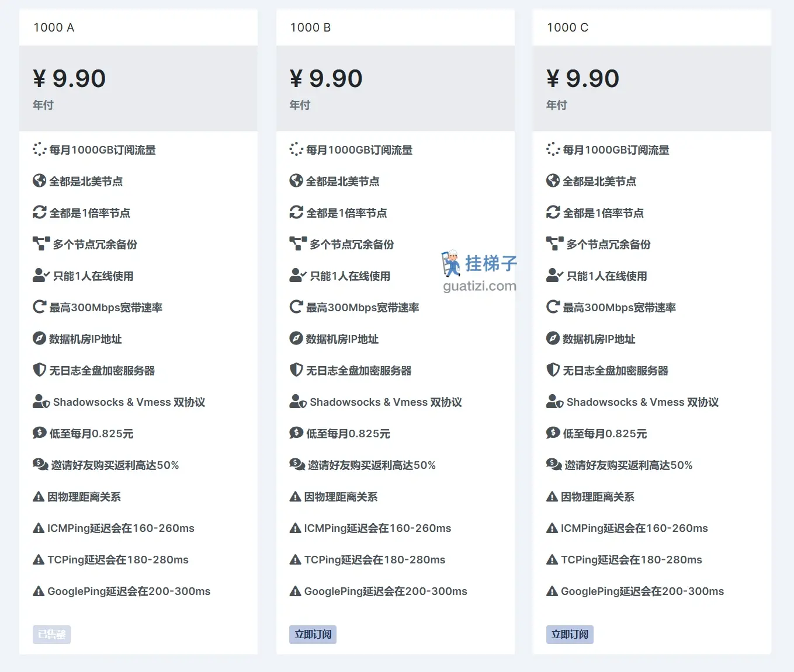The width and height of the screenshot is (794, 672).
Task: Click the redo arrow icon in 1000 C plan
Action: tap(553, 307)
